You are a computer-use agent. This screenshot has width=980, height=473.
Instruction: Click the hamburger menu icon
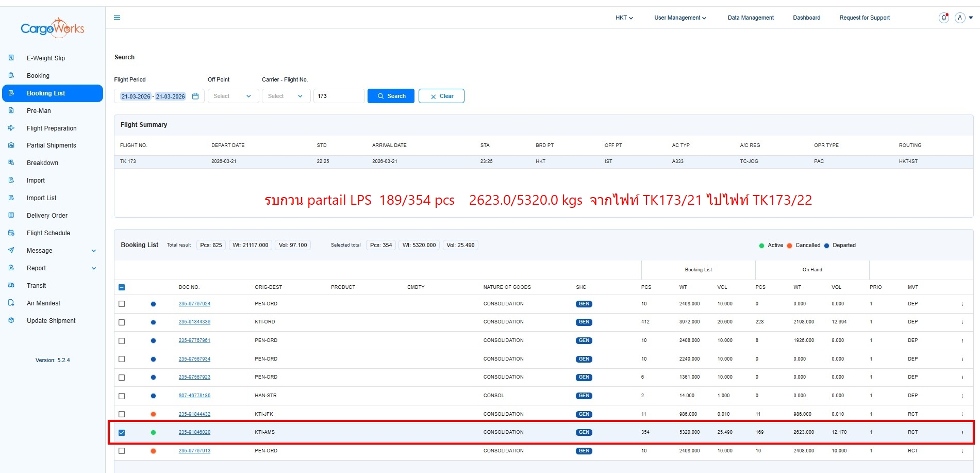pyautogui.click(x=117, y=18)
